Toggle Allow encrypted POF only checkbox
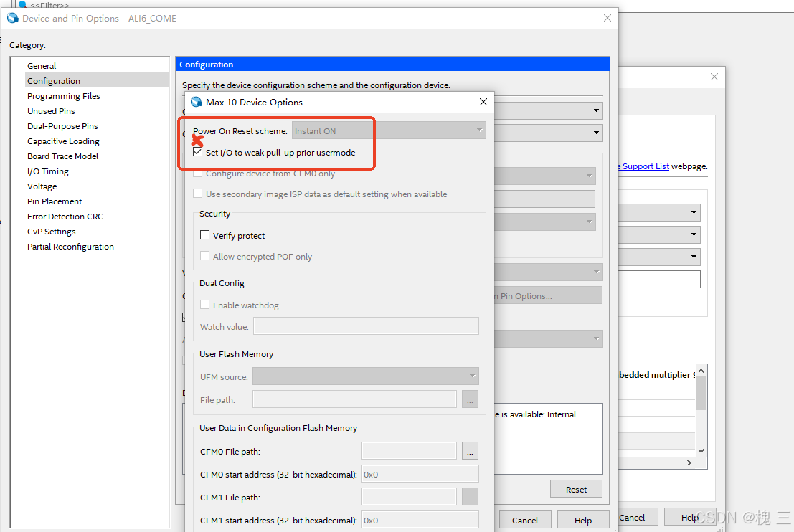 tap(204, 256)
